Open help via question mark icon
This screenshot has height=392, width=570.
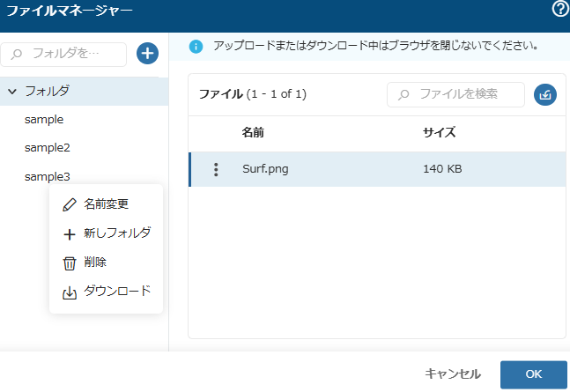(x=560, y=9)
